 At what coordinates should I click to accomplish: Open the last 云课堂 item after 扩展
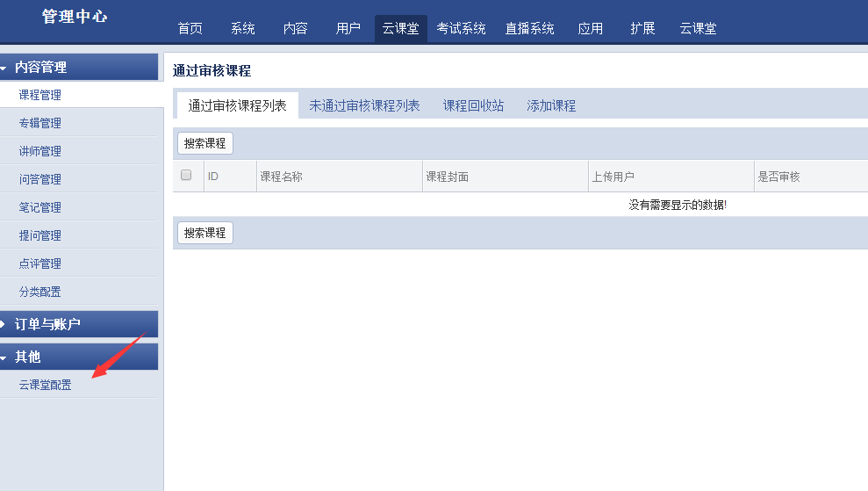click(x=698, y=28)
